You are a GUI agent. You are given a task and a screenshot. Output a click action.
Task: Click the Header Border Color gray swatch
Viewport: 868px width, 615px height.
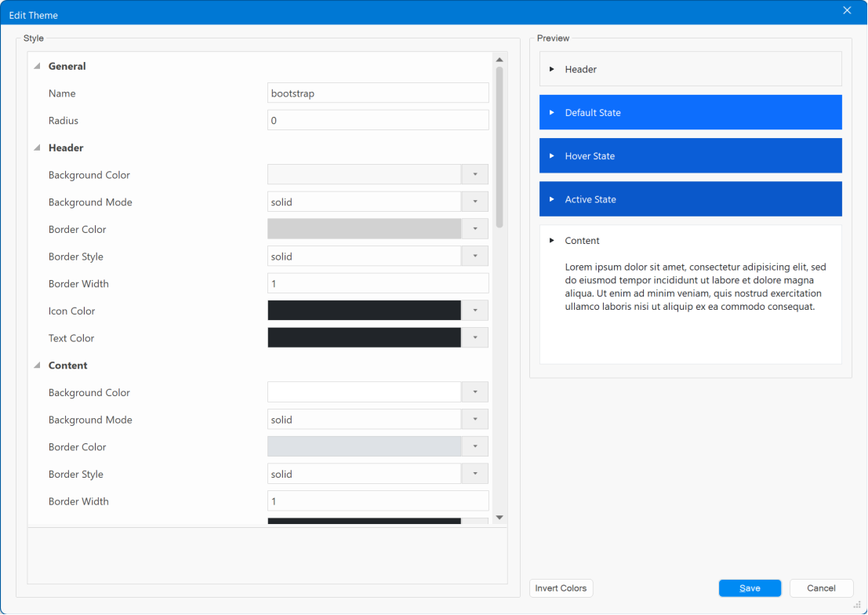pyautogui.click(x=365, y=229)
